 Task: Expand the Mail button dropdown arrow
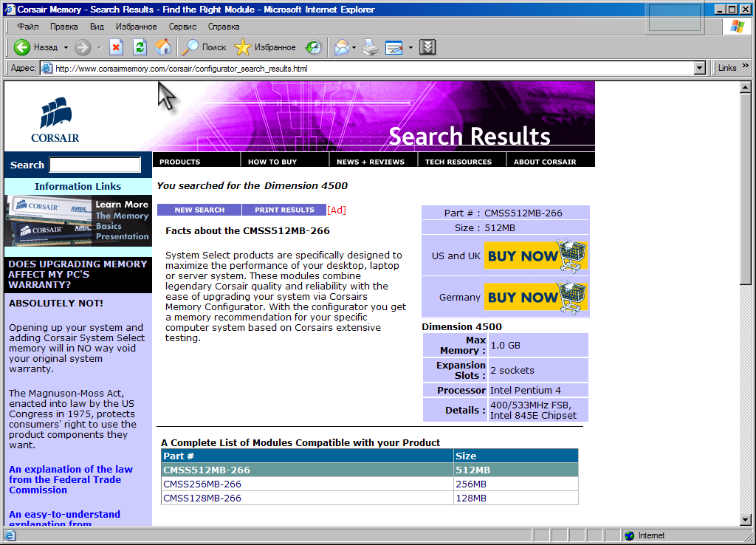point(354,47)
